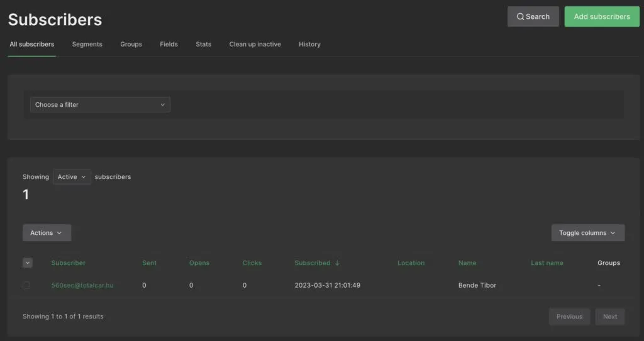View the Stats tab
This screenshot has width=644, height=341.
(203, 45)
